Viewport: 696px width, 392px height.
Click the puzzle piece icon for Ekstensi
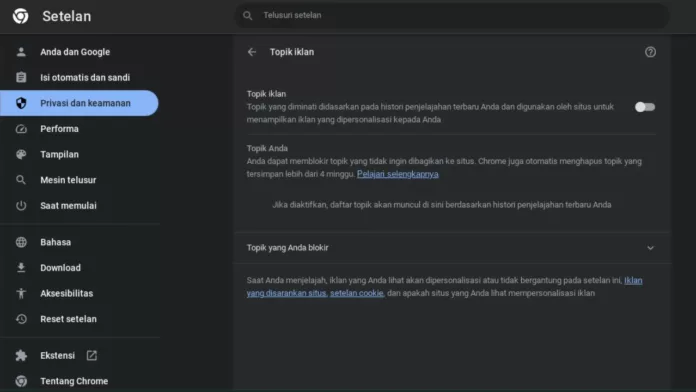pyautogui.click(x=21, y=356)
